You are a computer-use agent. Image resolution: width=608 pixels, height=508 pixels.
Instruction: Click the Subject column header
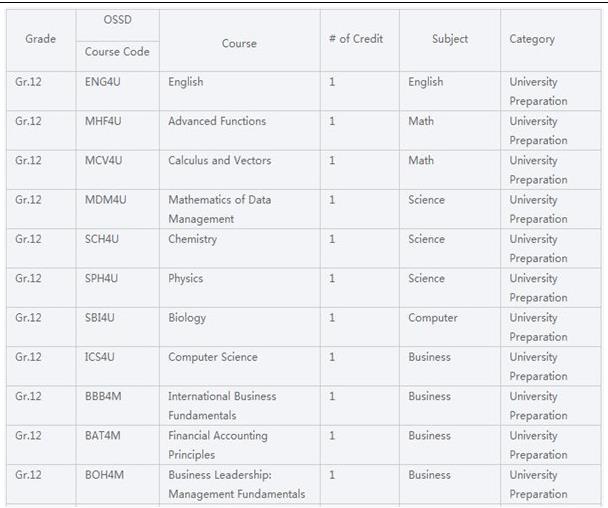click(x=450, y=39)
